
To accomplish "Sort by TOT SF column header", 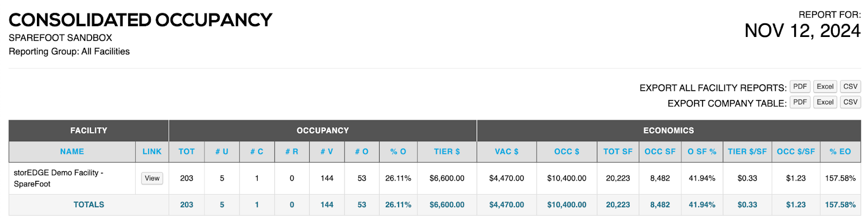I will click(x=618, y=152).
